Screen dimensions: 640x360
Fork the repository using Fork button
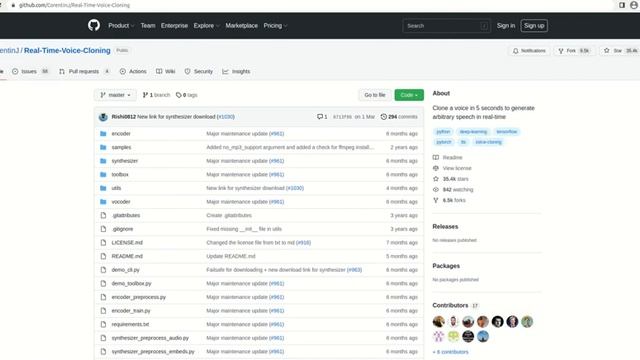[574, 51]
